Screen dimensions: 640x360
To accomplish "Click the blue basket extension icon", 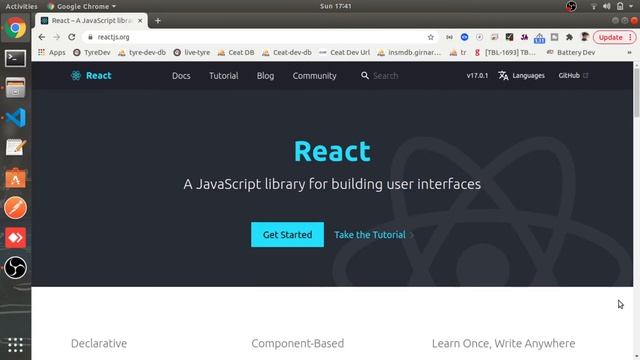I will 540,38.
